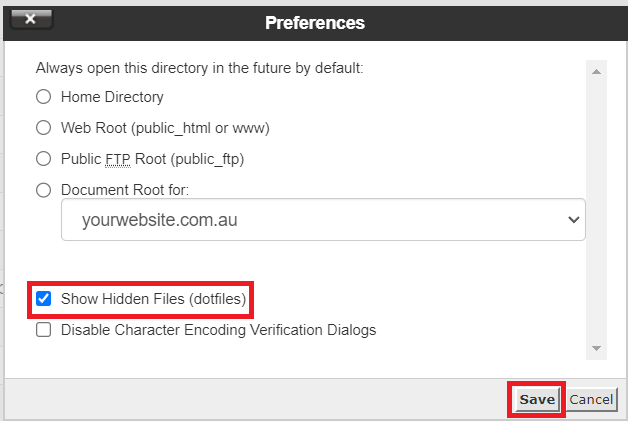The width and height of the screenshot is (628, 421).
Task: Choose the Web Root radio option
Action: click(44, 128)
